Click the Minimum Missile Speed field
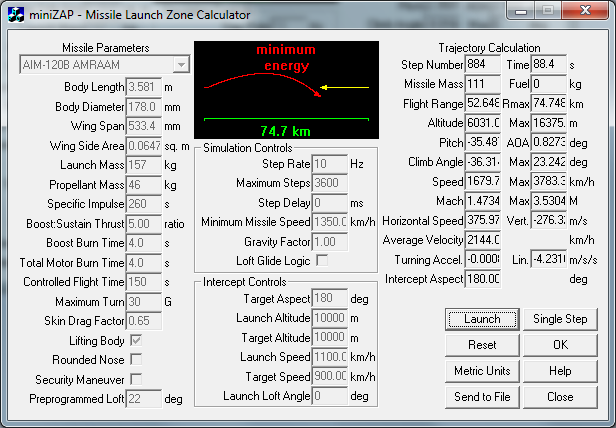This screenshot has width=616, height=428. click(x=330, y=222)
